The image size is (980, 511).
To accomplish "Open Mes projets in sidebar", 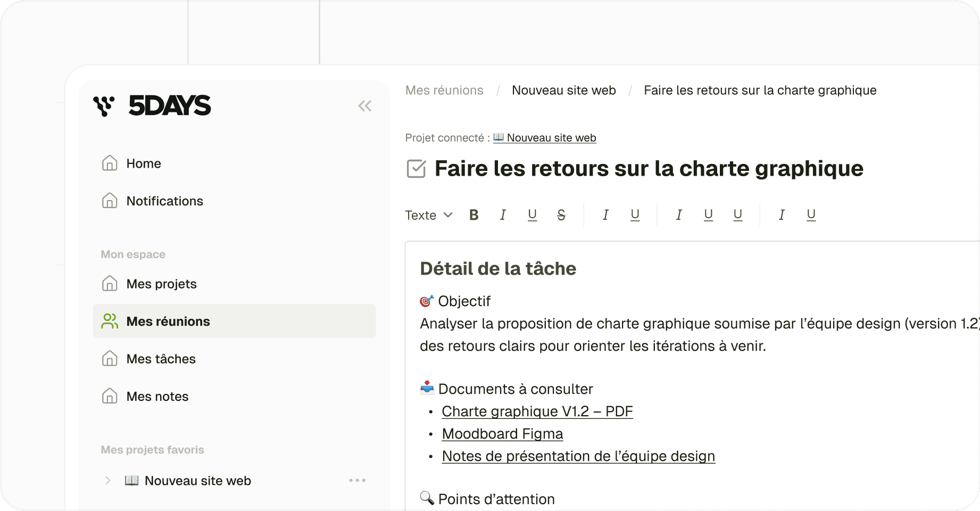I will [x=161, y=284].
